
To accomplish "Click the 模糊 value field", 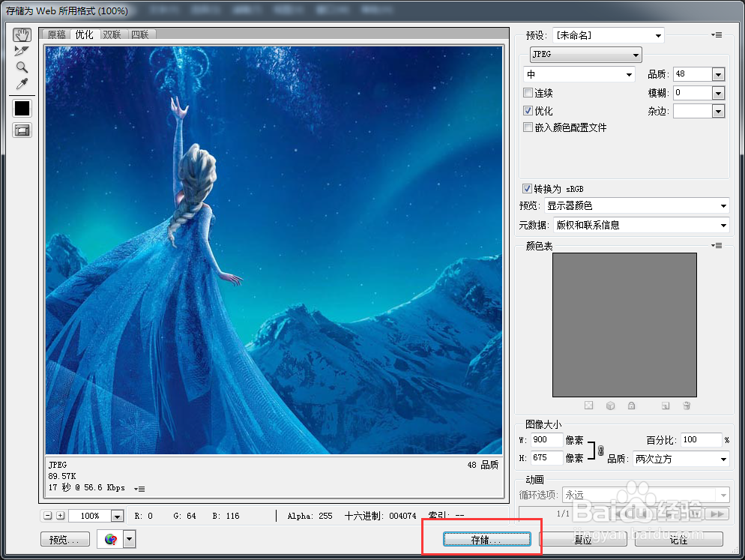I will [x=693, y=93].
